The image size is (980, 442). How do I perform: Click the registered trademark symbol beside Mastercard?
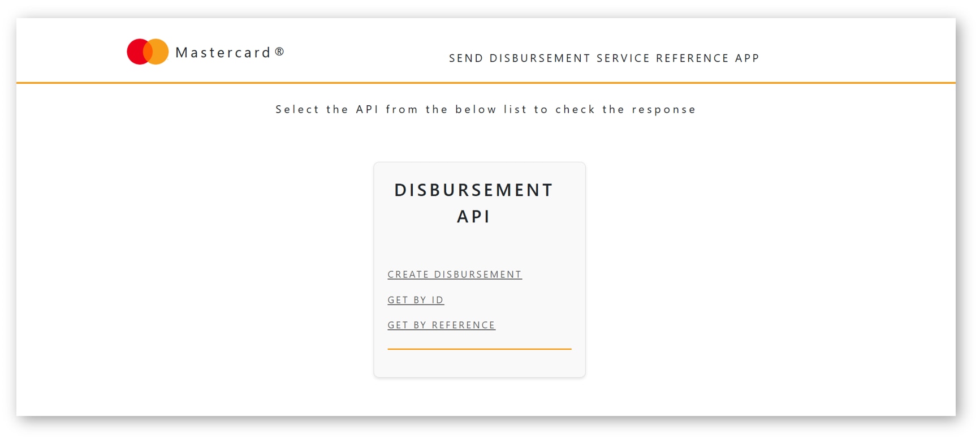tap(279, 52)
